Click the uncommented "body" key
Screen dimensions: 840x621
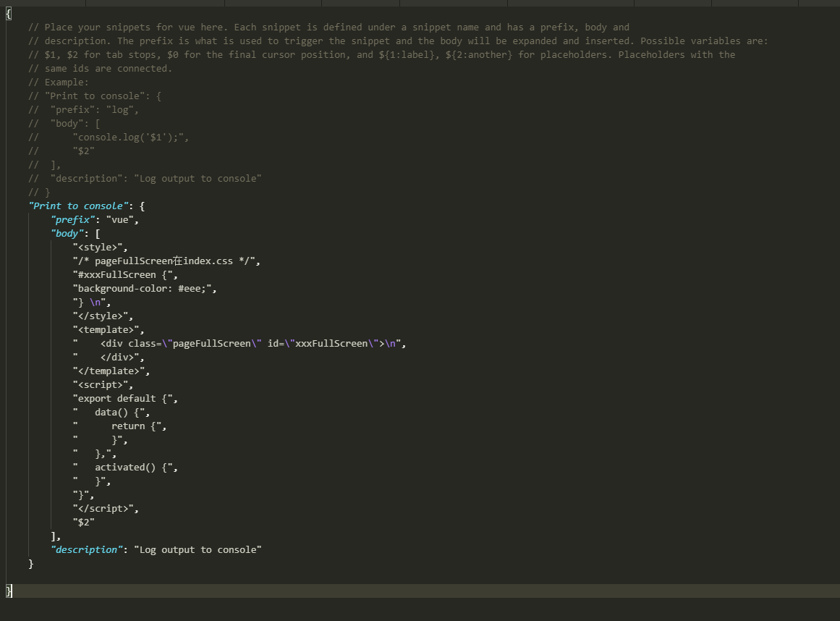pos(67,234)
